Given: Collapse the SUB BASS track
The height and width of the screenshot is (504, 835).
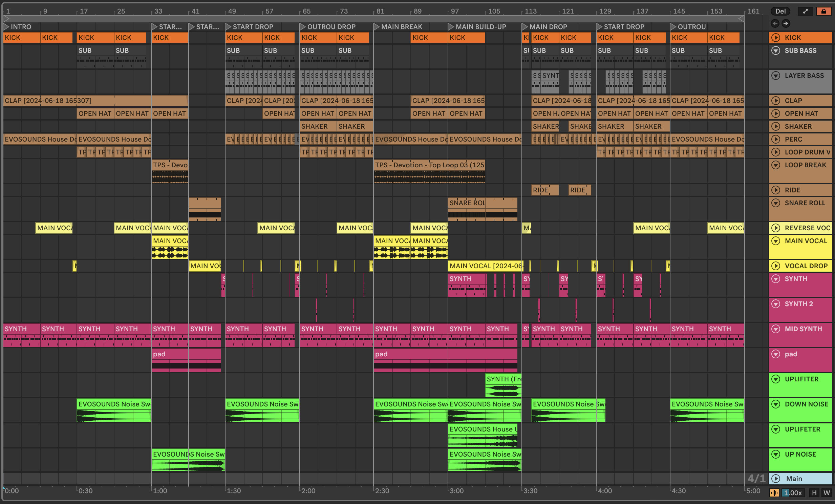Looking at the screenshot, I should [776, 50].
